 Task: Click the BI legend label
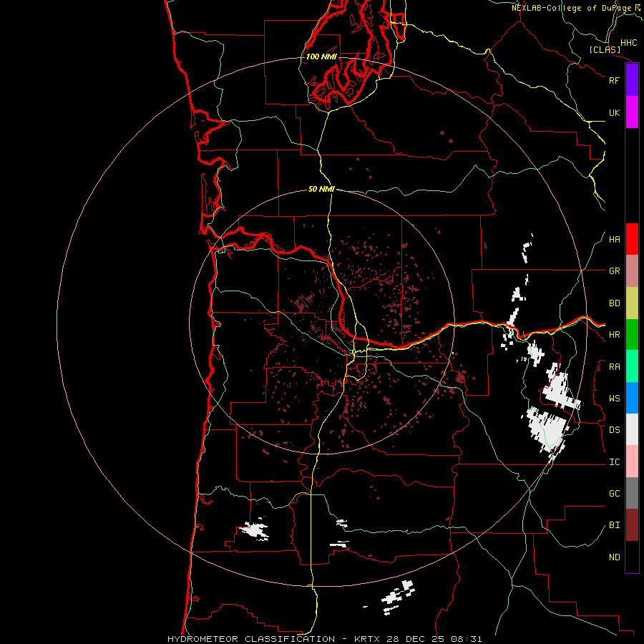tap(614, 525)
